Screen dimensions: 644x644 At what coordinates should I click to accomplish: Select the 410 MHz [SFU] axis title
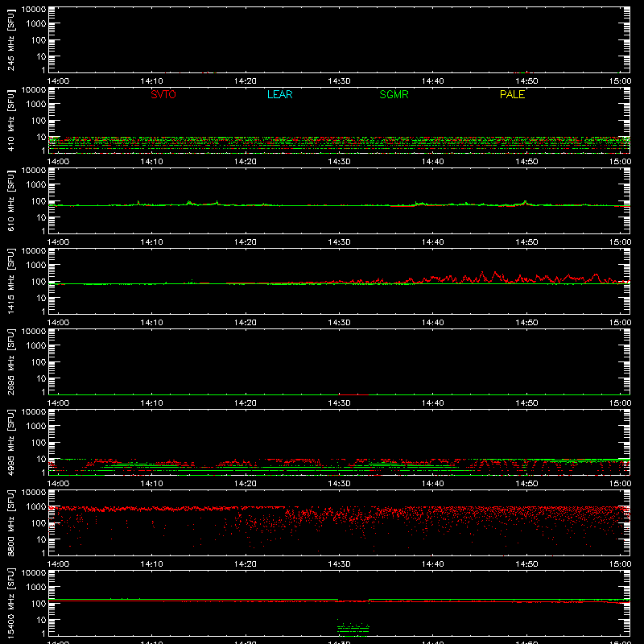click(x=10, y=120)
